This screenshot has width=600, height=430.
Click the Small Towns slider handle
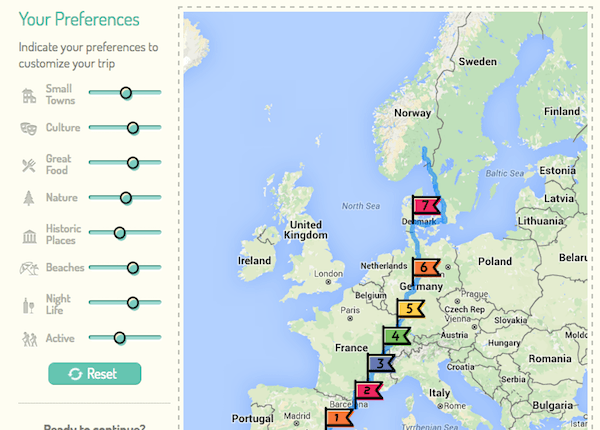pyautogui.click(x=126, y=93)
